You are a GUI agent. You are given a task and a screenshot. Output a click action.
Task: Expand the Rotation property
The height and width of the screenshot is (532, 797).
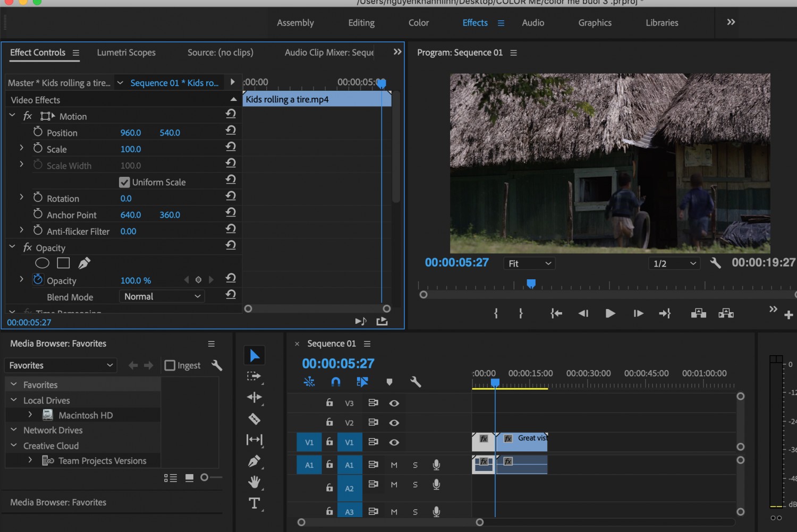[21, 197]
